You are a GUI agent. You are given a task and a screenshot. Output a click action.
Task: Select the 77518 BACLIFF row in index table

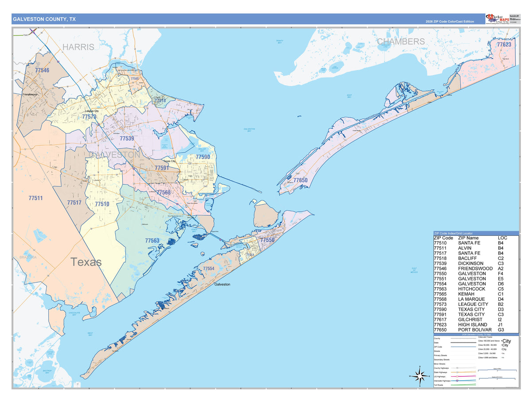[476, 258]
